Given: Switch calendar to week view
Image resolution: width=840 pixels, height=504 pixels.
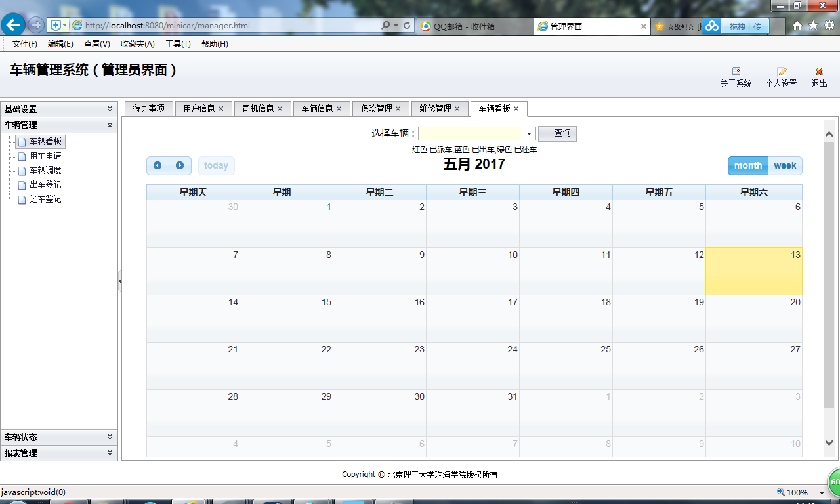Looking at the screenshot, I should [785, 165].
